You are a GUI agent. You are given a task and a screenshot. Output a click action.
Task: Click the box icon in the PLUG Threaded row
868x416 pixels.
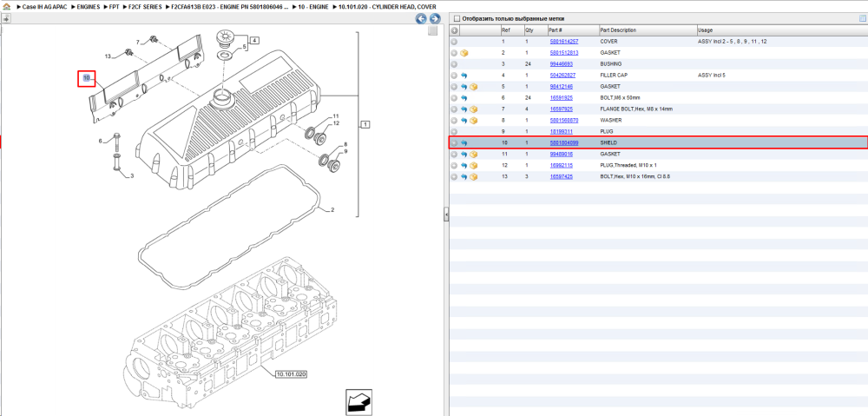point(474,166)
